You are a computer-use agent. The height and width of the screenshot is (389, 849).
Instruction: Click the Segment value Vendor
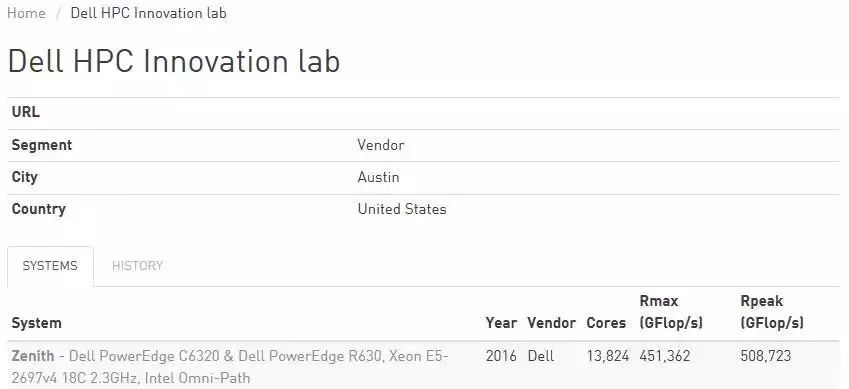click(x=381, y=145)
